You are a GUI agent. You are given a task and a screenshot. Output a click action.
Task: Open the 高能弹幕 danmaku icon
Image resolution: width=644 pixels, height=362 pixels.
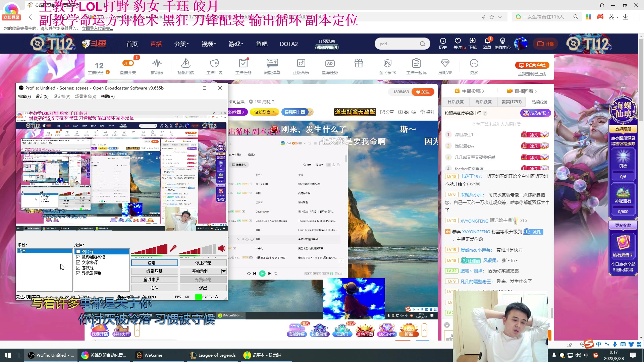click(x=272, y=66)
